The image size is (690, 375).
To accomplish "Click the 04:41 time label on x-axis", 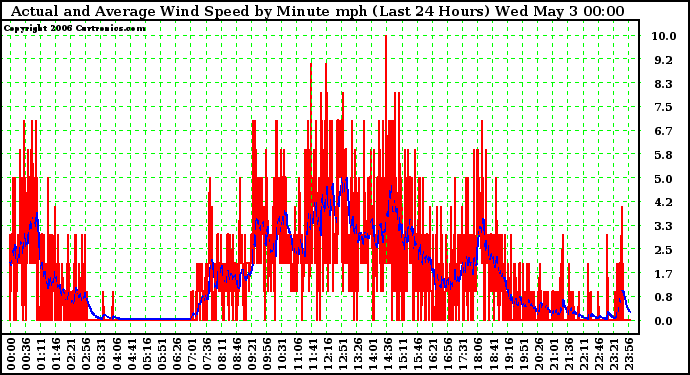I will pos(132,354).
